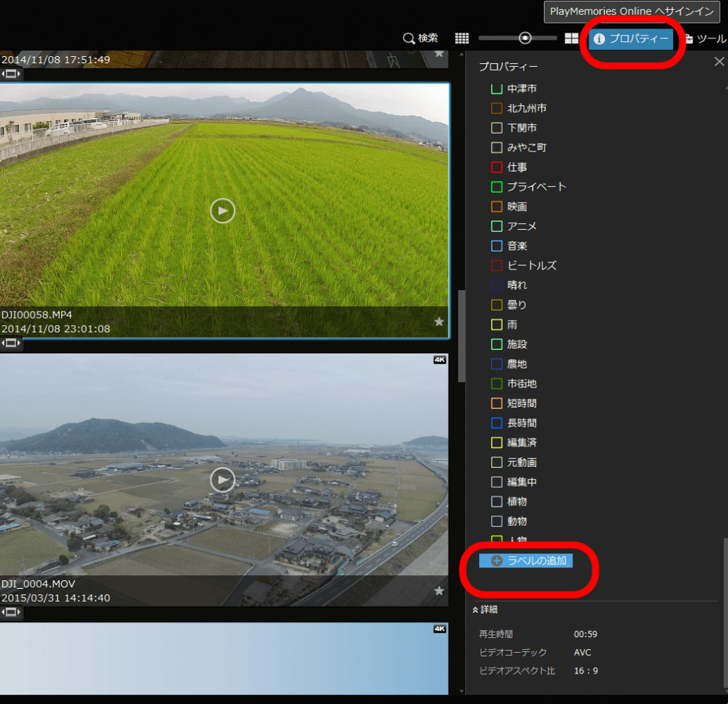
Task: Check the みやこ町 label
Action: point(496,148)
